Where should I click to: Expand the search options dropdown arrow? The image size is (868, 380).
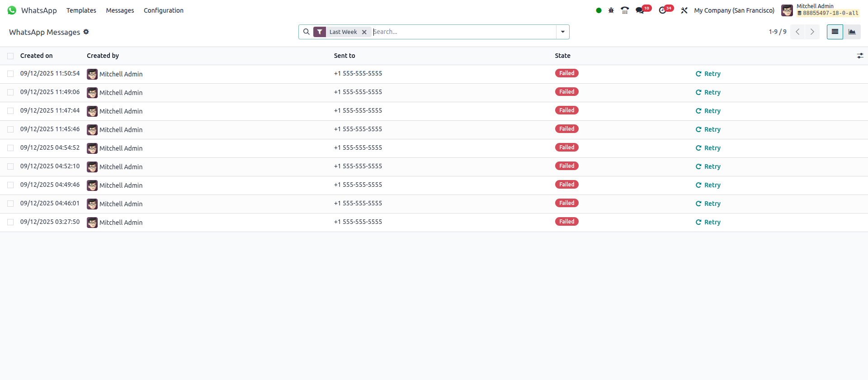tap(562, 32)
